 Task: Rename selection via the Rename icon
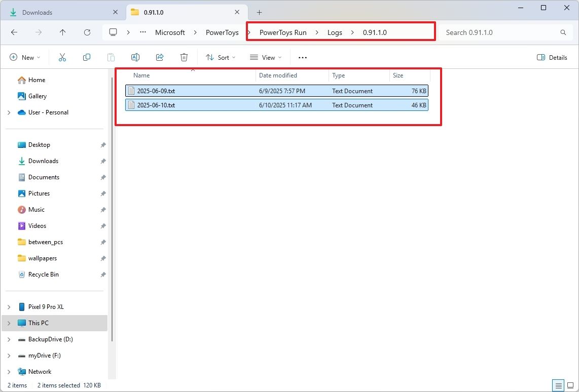click(135, 57)
